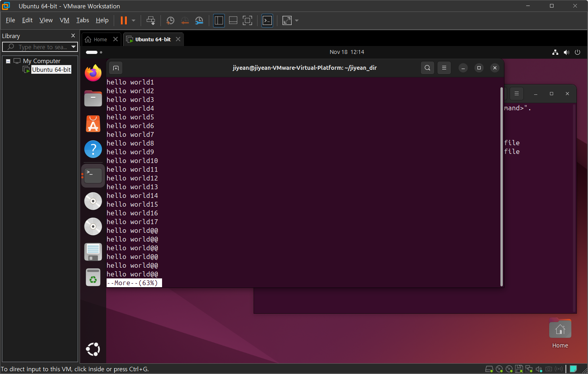Open the Tabs menu
Image resolution: width=588 pixels, height=374 pixels.
pyautogui.click(x=82, y=20)
